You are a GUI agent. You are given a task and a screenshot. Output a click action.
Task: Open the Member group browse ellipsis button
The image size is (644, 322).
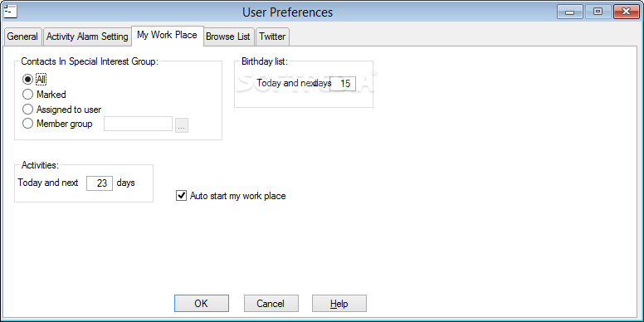[x=182, y=125]
